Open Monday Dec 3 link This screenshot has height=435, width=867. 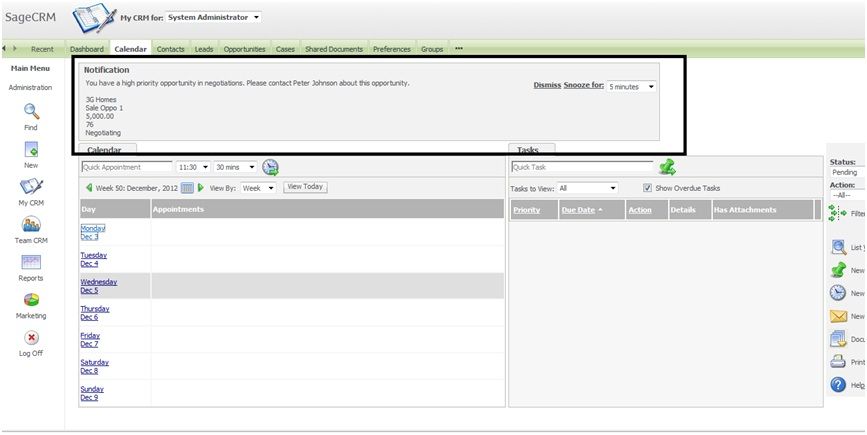point(93,233)
